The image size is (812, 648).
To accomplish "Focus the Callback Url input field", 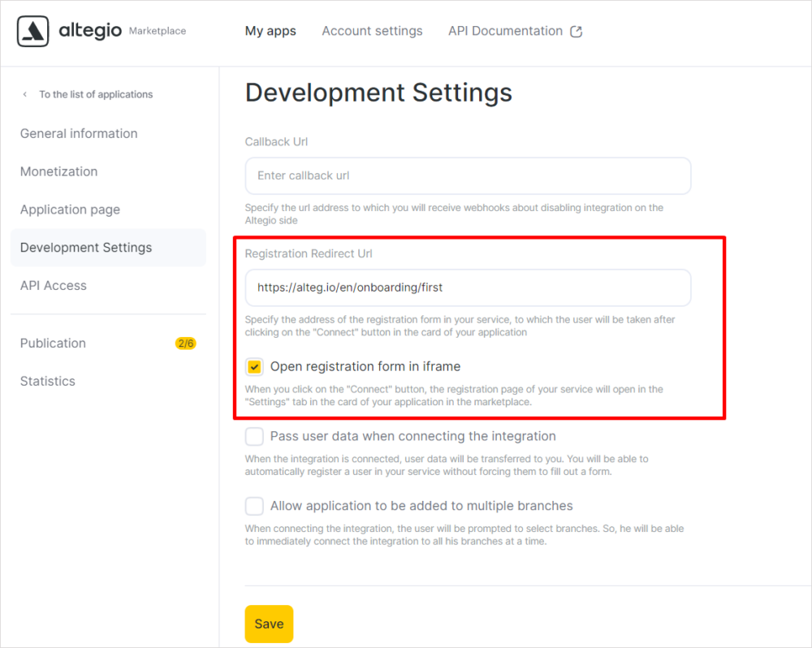I will pos(468,175).
